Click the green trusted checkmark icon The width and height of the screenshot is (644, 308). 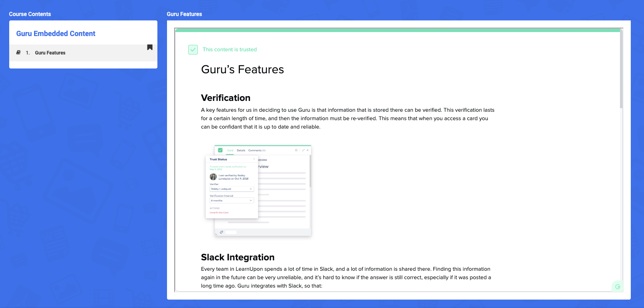coord(193,50)
